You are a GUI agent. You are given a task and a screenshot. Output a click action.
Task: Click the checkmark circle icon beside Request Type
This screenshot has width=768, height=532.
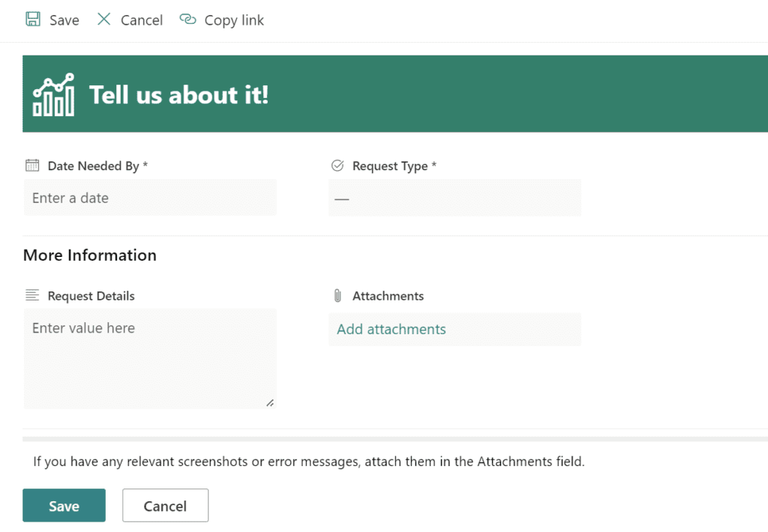(337, 166)
